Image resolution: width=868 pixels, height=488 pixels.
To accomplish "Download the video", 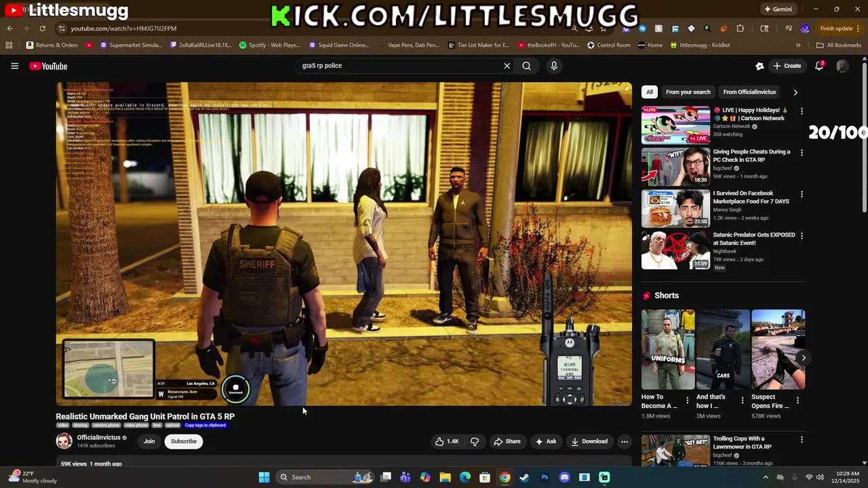I will tap(589, 441).
